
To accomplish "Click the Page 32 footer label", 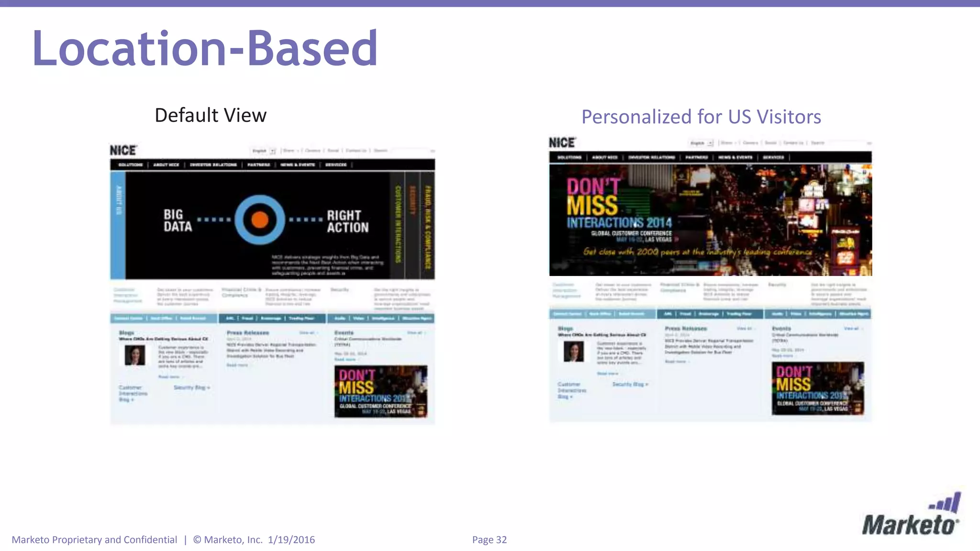I will (x=490, y=540).
